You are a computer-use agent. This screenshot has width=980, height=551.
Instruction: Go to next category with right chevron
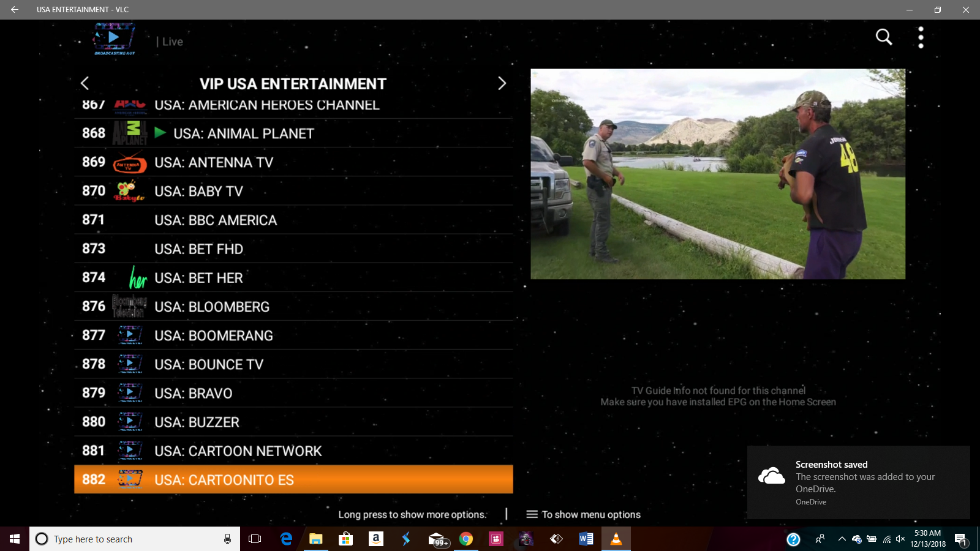click(502, 83)
